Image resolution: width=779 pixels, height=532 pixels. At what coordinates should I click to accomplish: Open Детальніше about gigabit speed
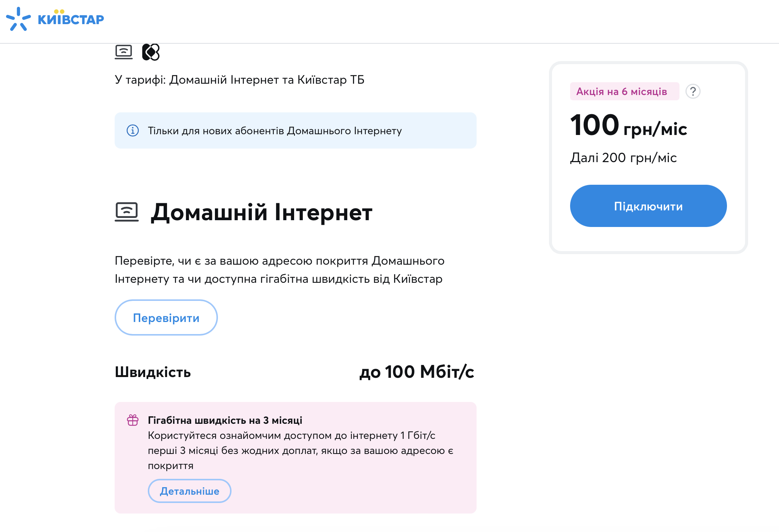(x=189, y=491)
